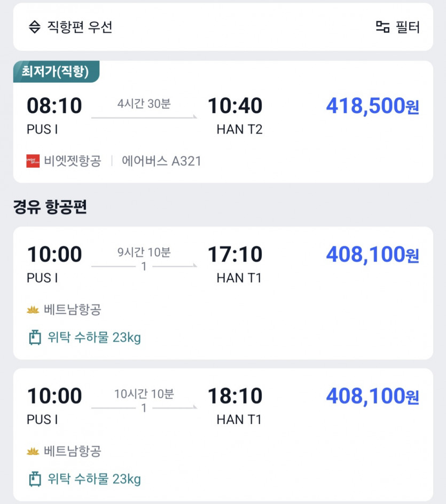
Task: Tap Vietnam Airlines lotus logo, 18:10 arrival flight
Action: pyautogui.click(x=33, y=452)
